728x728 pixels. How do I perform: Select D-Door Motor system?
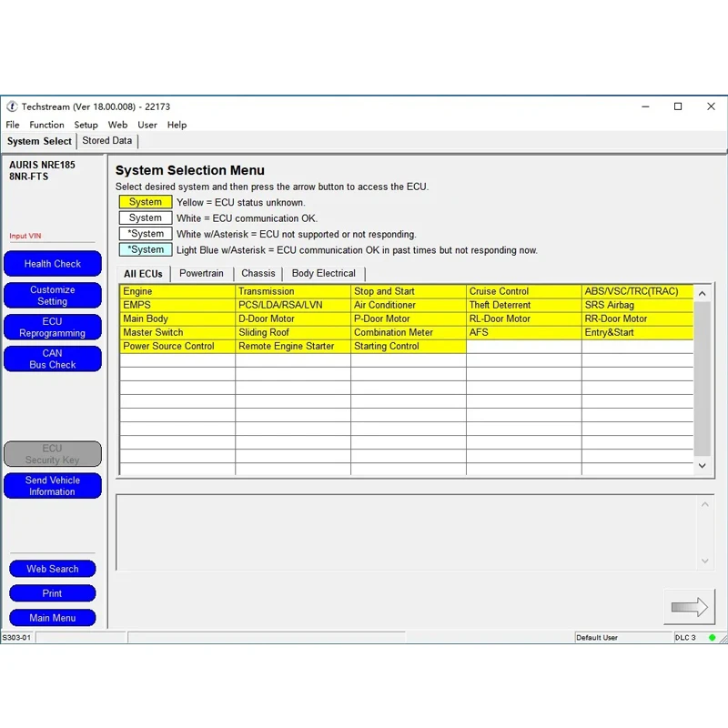tap(293, 319)
